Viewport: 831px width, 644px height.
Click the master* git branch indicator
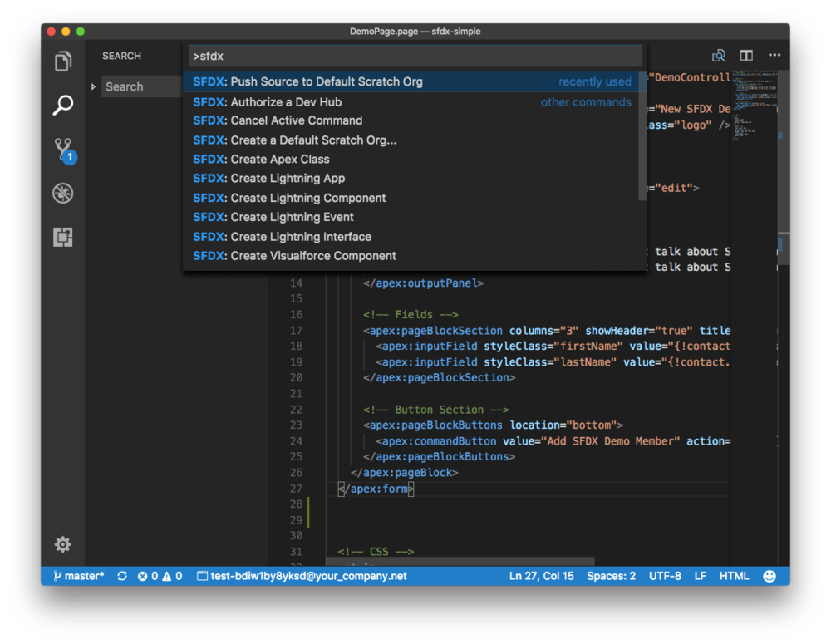(x=79, y=576)
